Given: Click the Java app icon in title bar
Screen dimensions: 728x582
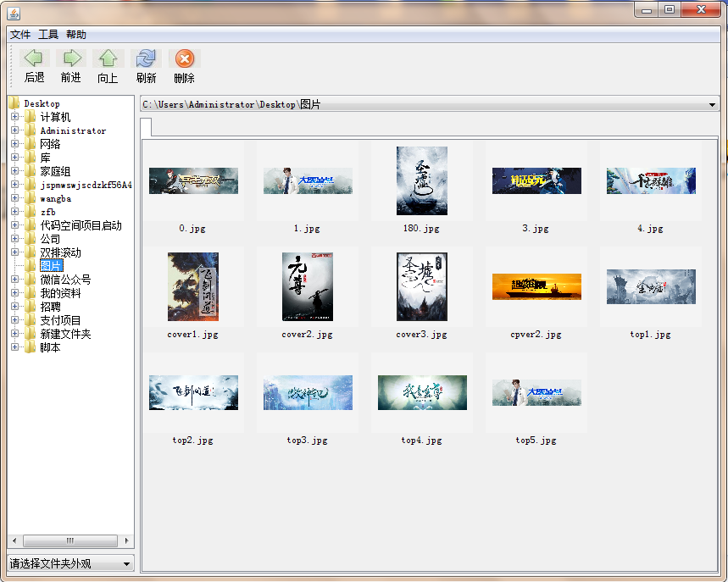Looking at the screenshot, I should tap(14, 14).
